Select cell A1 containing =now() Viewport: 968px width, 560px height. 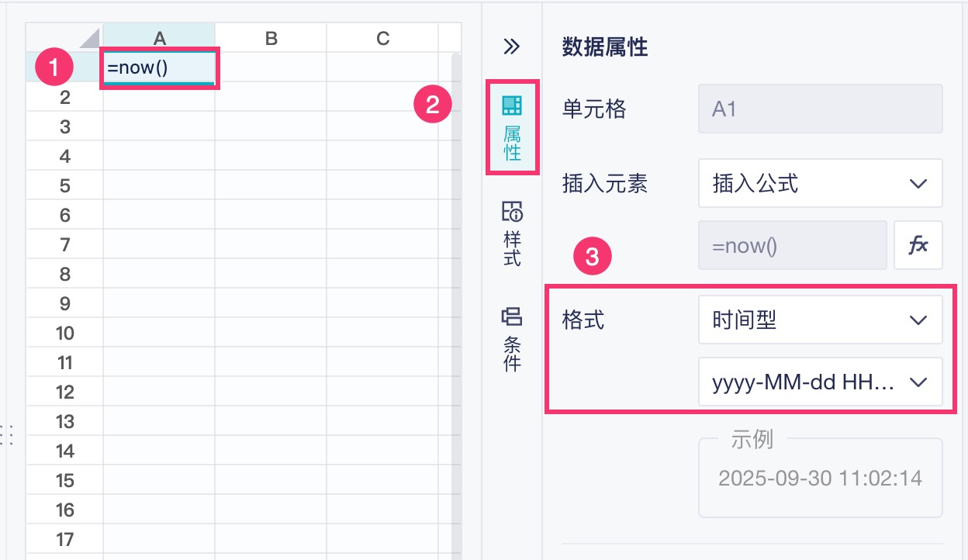(x=159, y=67)
